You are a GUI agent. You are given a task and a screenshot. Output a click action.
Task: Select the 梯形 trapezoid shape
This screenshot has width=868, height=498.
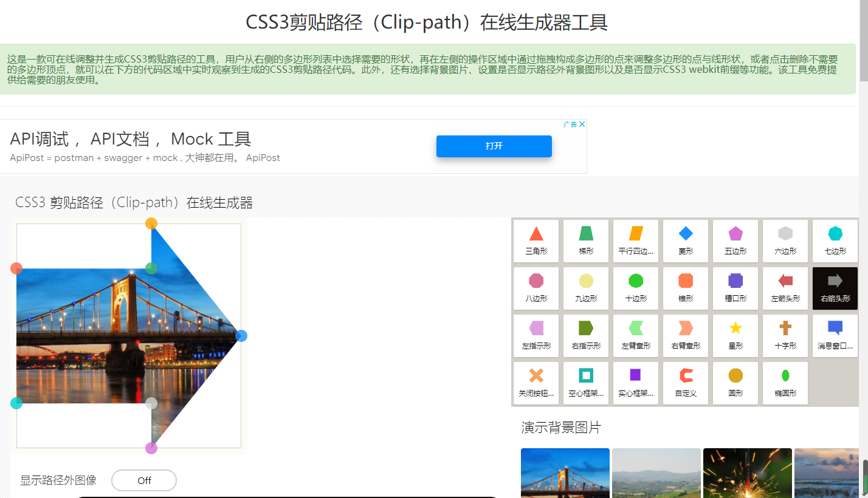click(x=585, y=240)
